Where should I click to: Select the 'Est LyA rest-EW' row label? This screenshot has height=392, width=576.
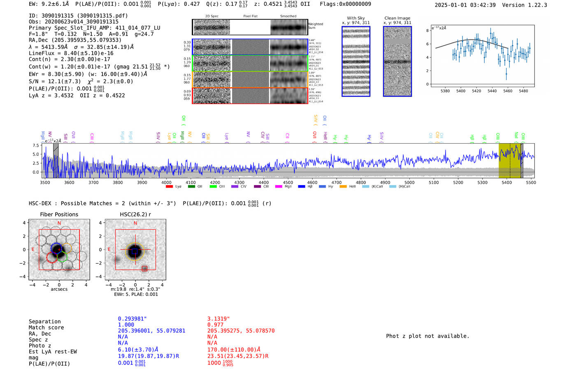tap(53, 352)
